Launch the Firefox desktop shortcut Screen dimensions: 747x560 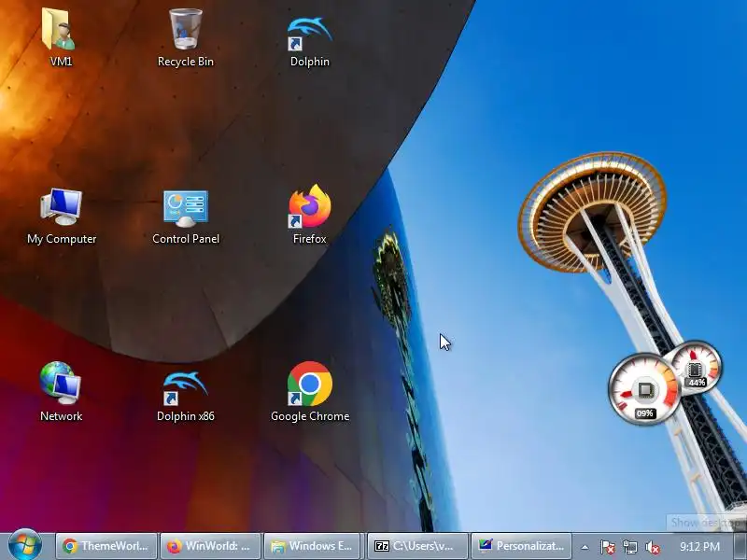[x=310, y=215]
